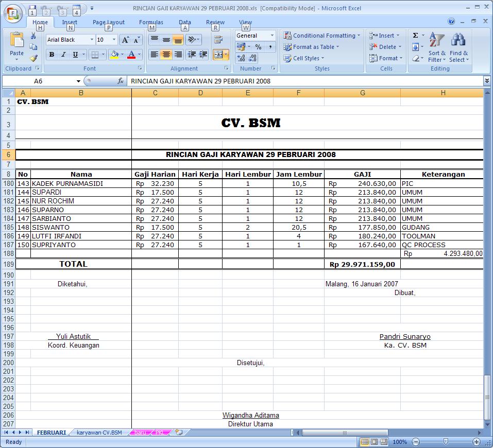
Task: Open Sort & Filter options
Action: (x=437, y=47)
